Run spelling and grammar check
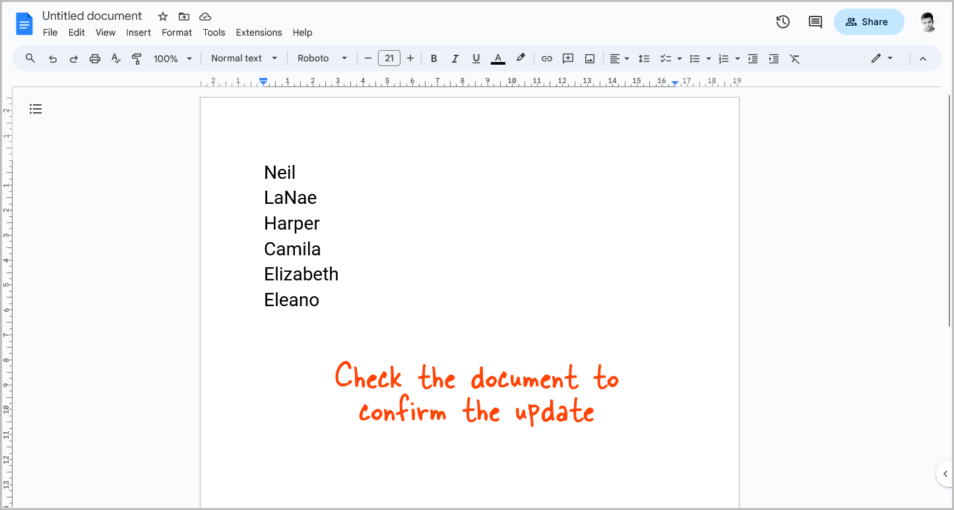Screen dimensions: 954x510 (116, 59)
